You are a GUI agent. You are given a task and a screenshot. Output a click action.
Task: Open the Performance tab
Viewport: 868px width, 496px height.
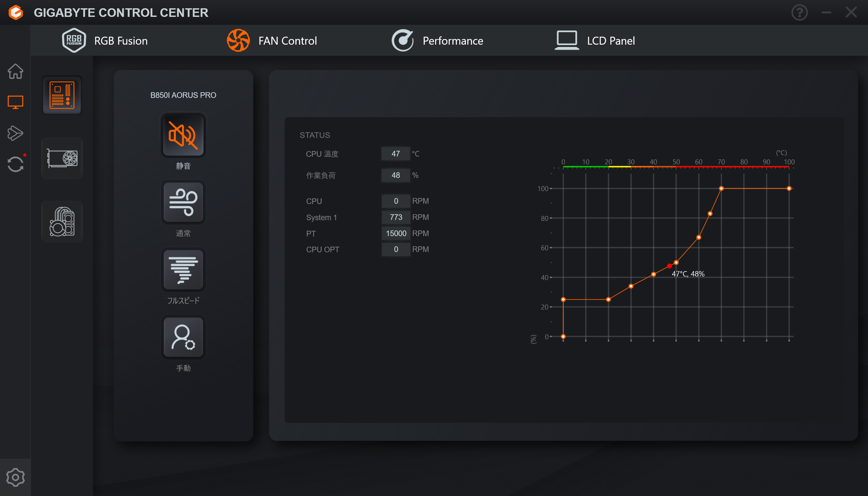click(437, 41)
